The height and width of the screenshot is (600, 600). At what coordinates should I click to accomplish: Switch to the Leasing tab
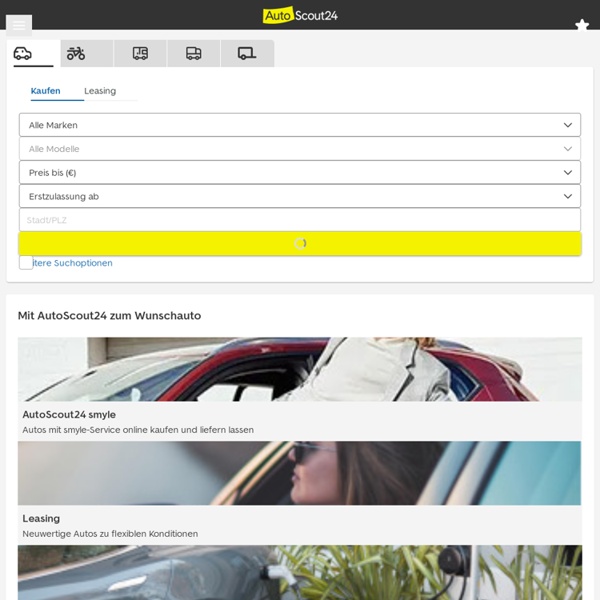100,91
